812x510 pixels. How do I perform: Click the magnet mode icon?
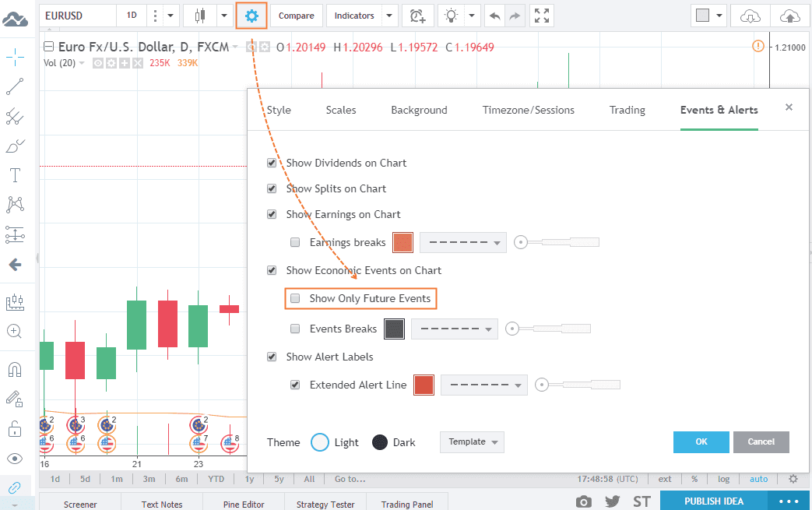coord(15,369)
